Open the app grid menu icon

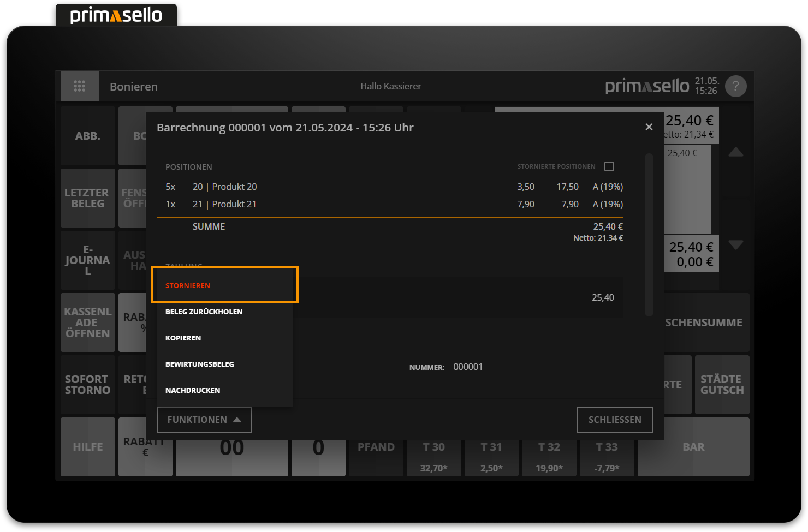click(80, 86)
